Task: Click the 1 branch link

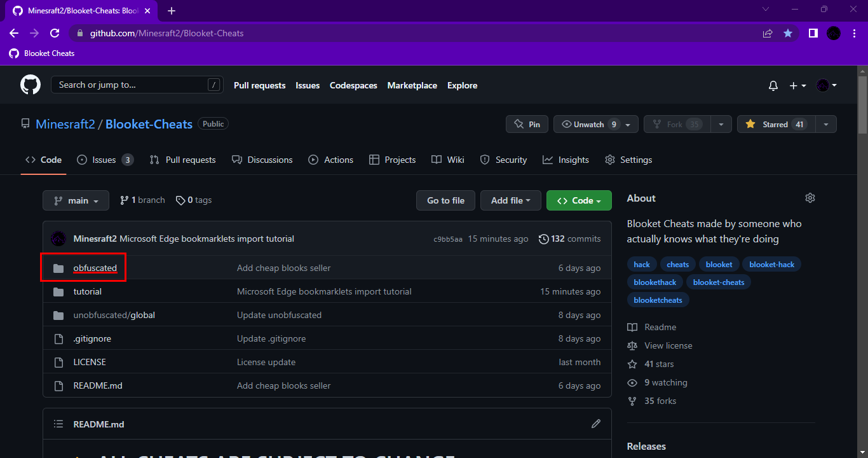Action: [x=142, y=200]
